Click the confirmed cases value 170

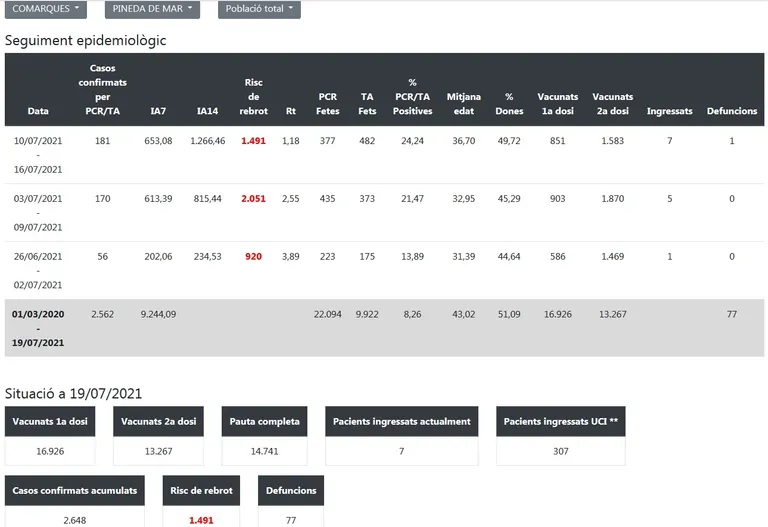point(102,198)
